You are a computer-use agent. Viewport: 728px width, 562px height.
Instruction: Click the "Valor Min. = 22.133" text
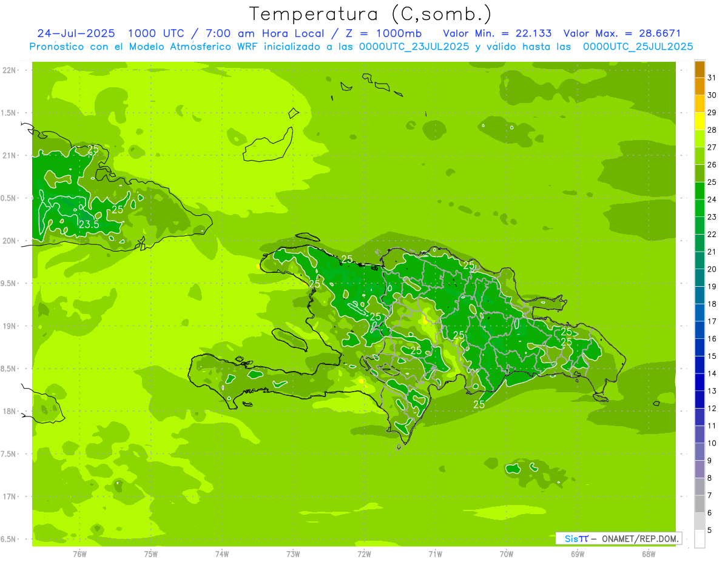(497, 33)
